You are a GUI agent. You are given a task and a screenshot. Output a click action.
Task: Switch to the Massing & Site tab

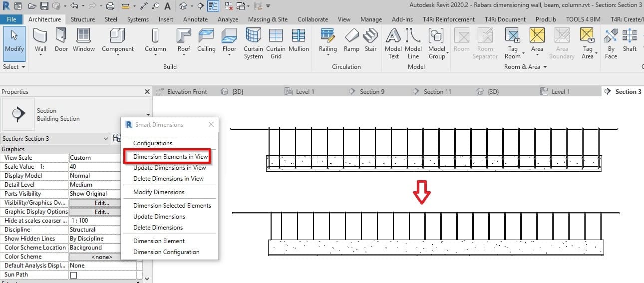[x=268, y=19]
